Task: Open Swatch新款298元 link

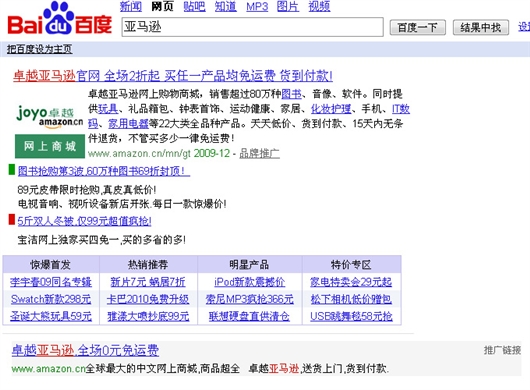Action: (x=51, y=299)
